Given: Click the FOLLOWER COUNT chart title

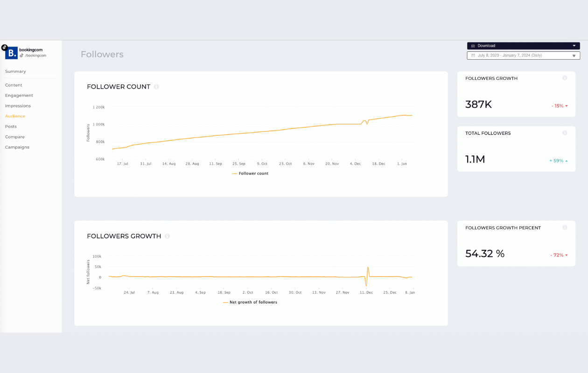Looking at the screenshot, I should click(x=119, y=87).
